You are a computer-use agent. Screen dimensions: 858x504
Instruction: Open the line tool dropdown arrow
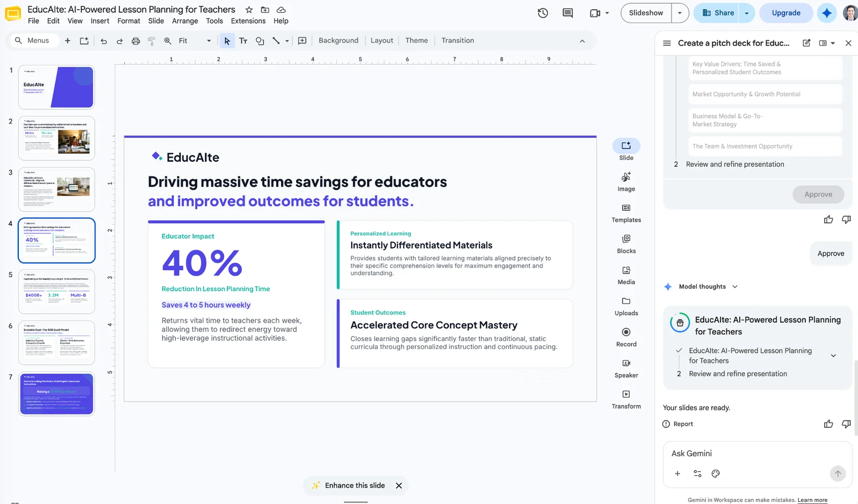(287, 41)
